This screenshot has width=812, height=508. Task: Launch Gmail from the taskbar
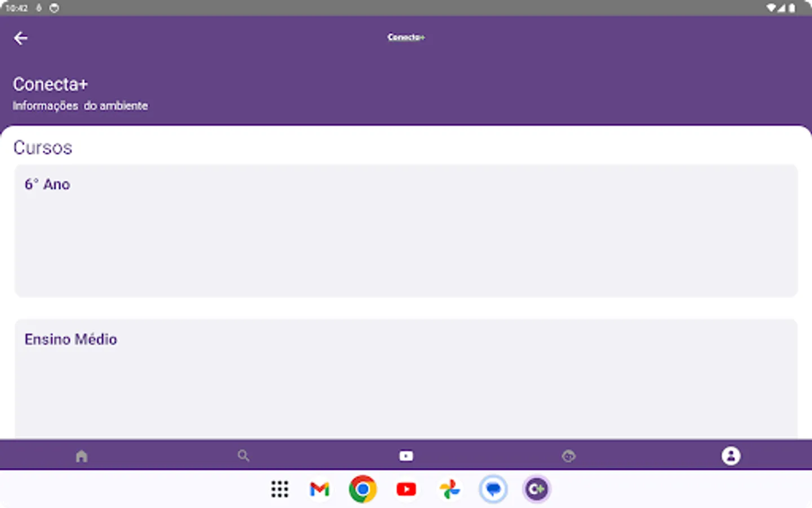tap(319, 489)
